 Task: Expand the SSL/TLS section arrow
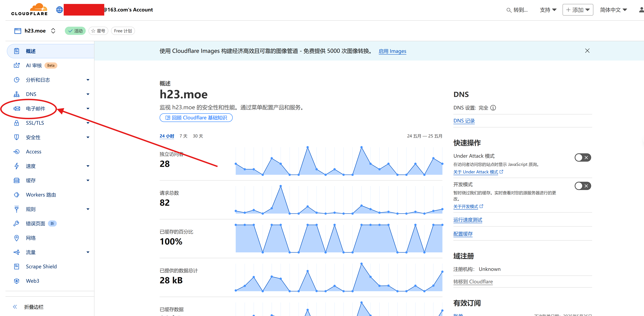point(88,123)
